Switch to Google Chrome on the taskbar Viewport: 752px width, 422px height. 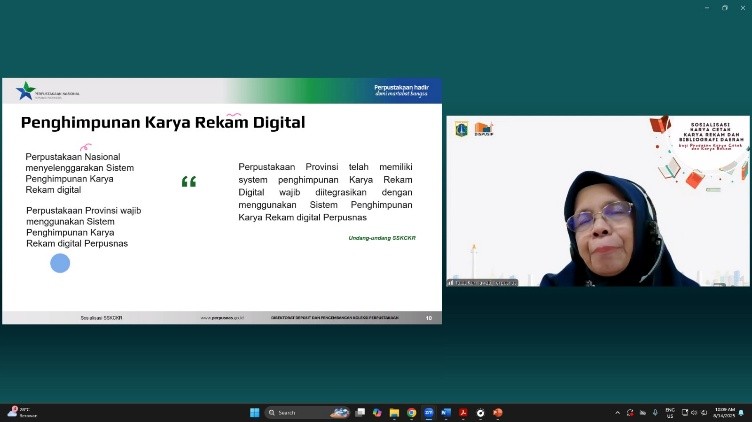pyautogui.click(x=411, y=412)
